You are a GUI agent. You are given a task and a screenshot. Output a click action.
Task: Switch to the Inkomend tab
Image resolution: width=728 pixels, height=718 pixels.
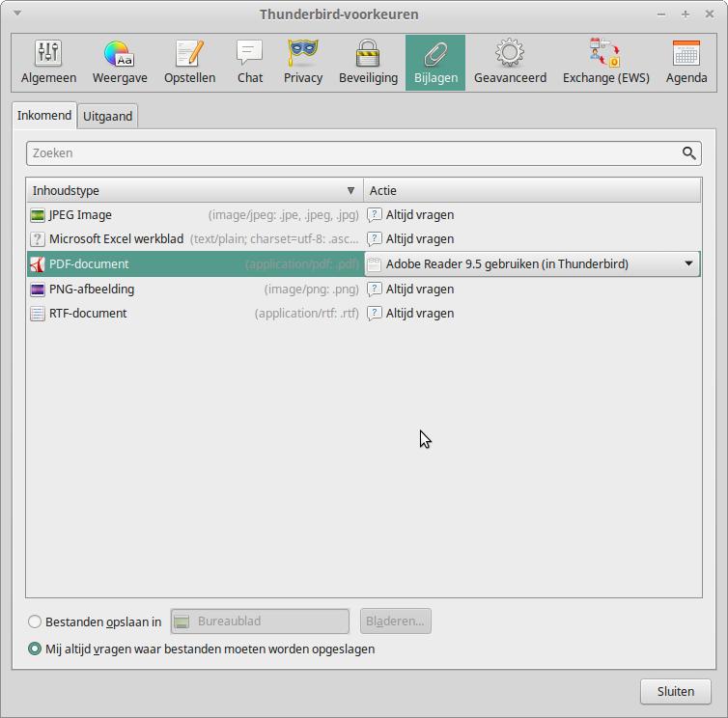[x=44, y=115]
